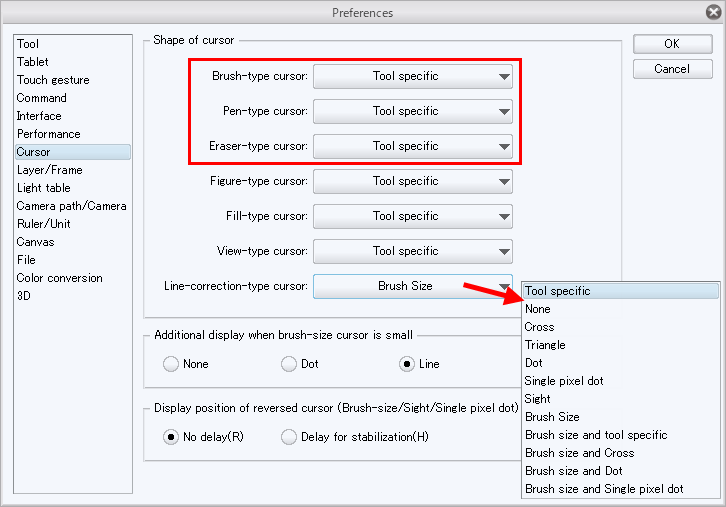
Task: Click the Cancel button
Action: [672, 69]
